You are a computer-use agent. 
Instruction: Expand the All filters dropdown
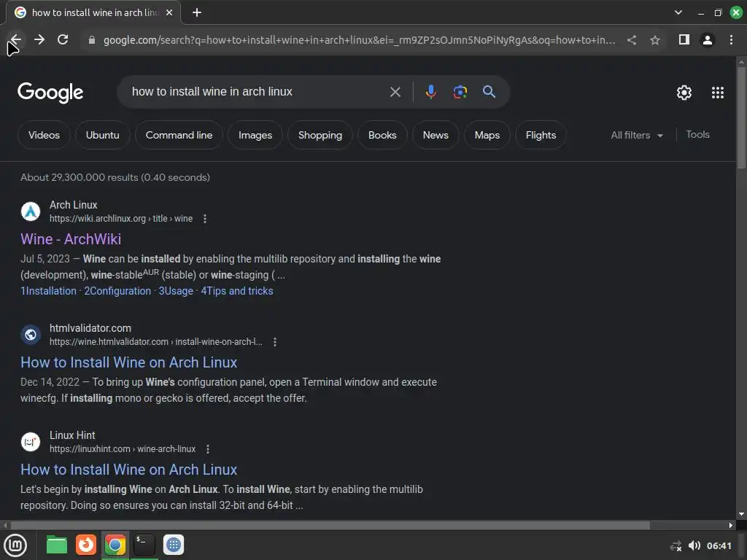[x=637, y=135]
